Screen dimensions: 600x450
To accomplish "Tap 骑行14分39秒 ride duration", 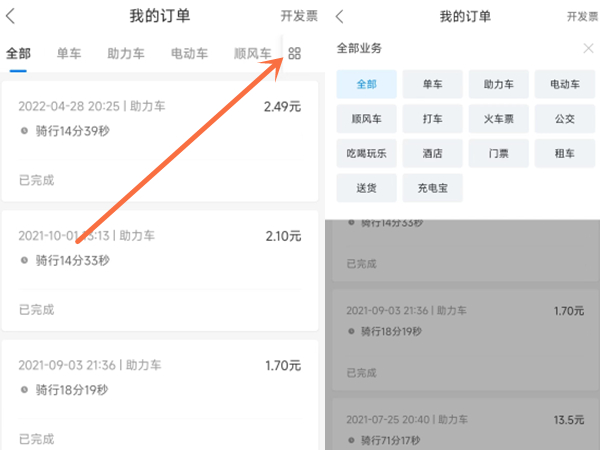I will tap(72, 131).
